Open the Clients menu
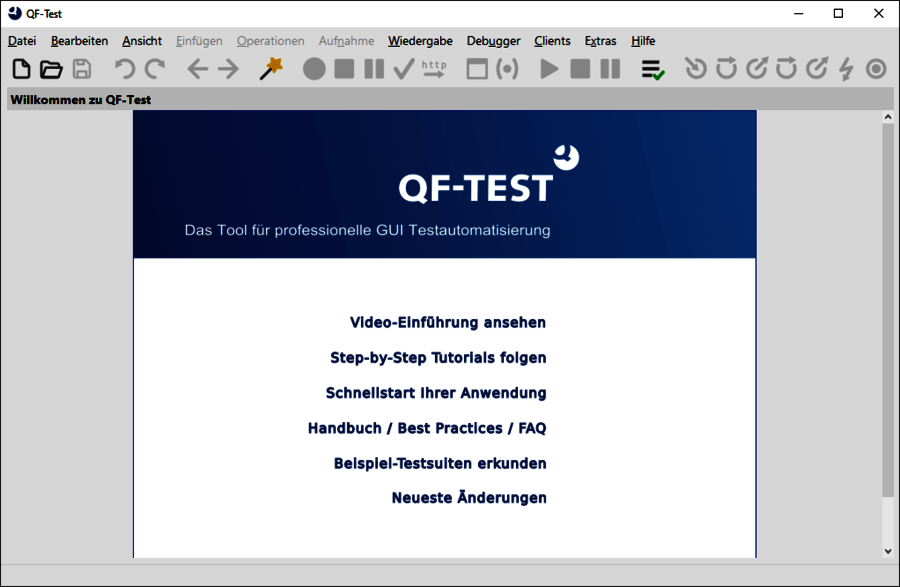 click(552, 41)
